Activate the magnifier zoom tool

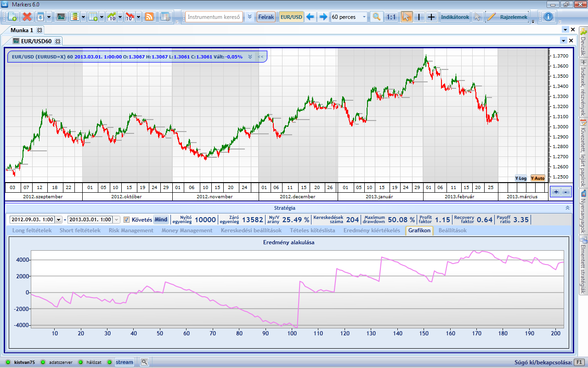click(x=377, y=17)
